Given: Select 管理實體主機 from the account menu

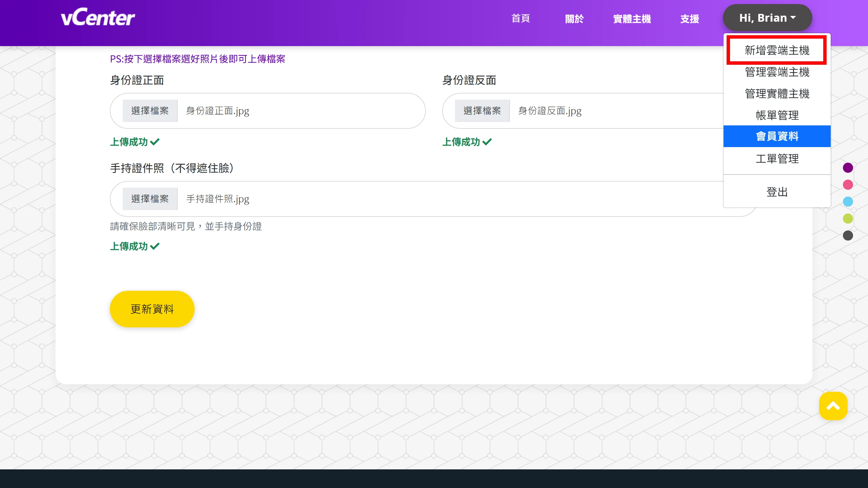Looking at the screenshot, I should [777, 94].
